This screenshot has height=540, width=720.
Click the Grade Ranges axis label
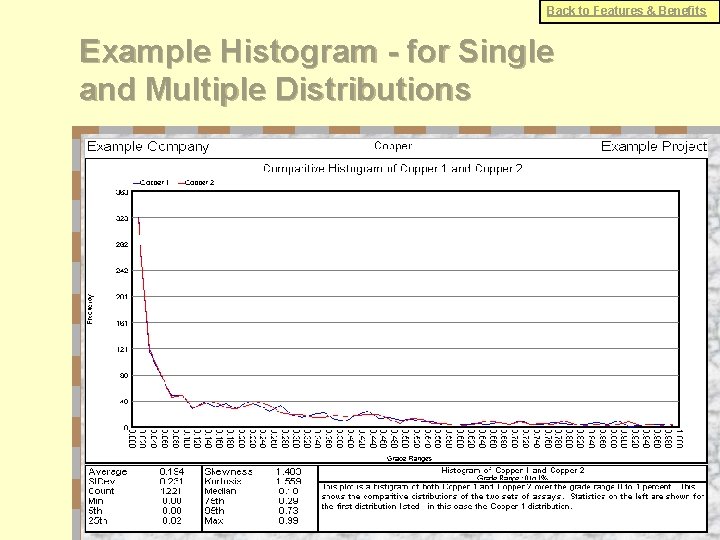point(409,458)
